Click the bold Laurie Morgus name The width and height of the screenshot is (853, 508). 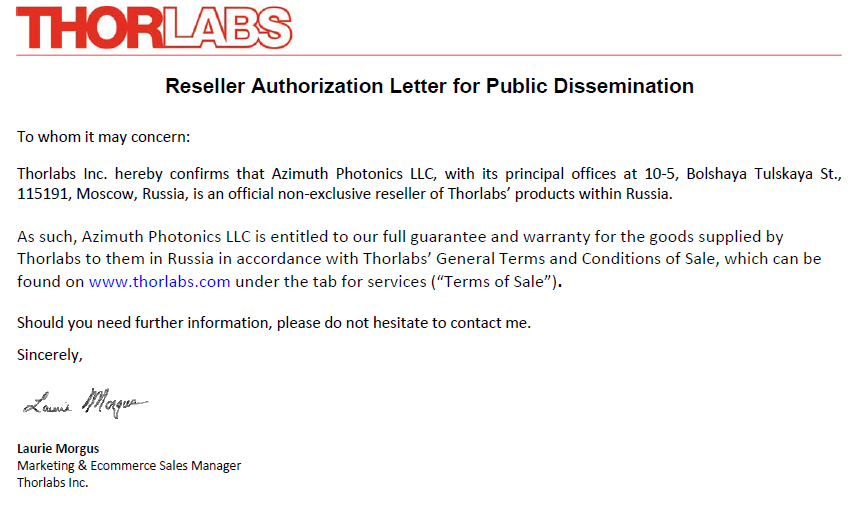pos(58,448)
